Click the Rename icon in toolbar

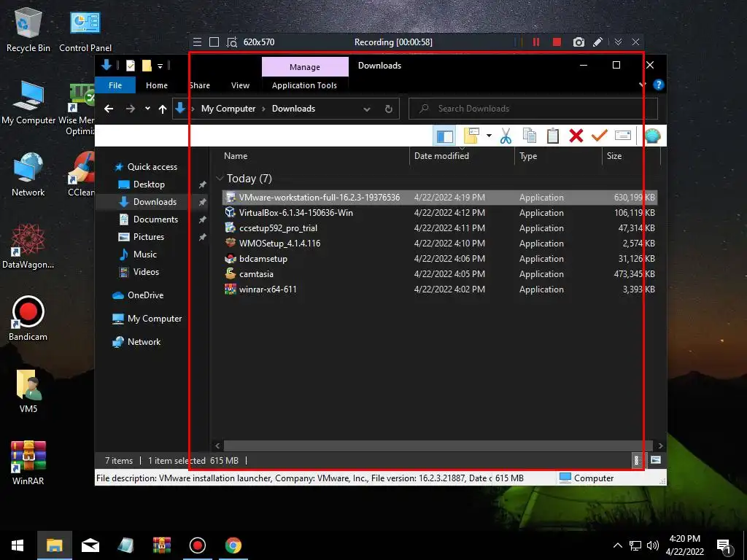tap(623, 136)
